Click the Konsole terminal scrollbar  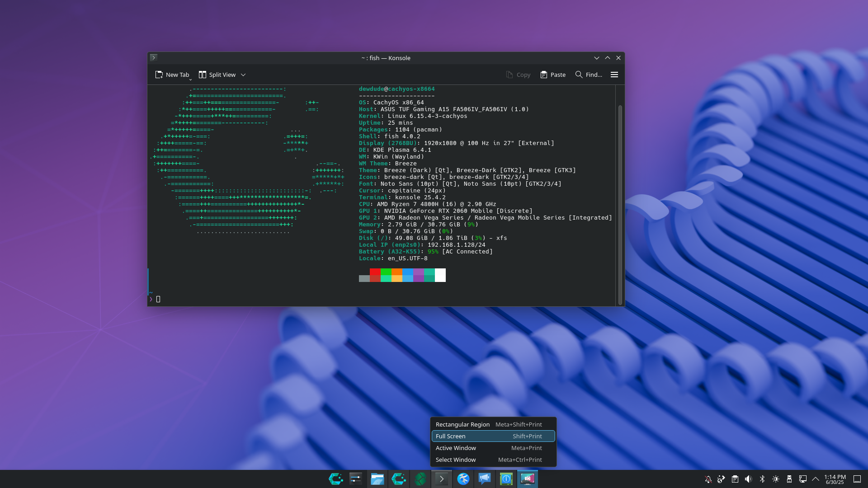620,205
